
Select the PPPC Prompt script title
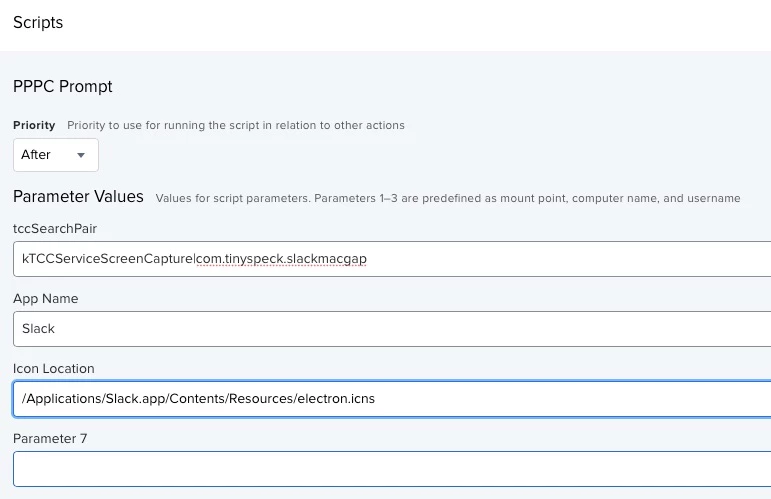[x=62, y=87]
